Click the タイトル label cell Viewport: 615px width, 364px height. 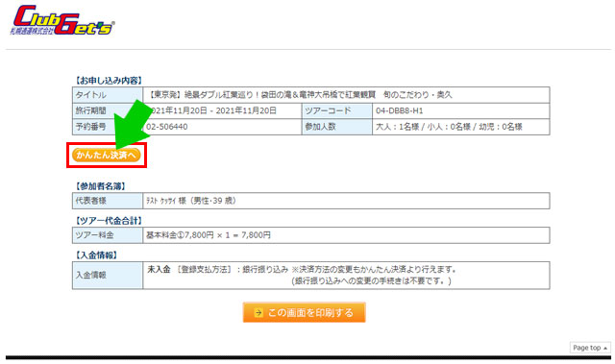[x=108, y=95]
